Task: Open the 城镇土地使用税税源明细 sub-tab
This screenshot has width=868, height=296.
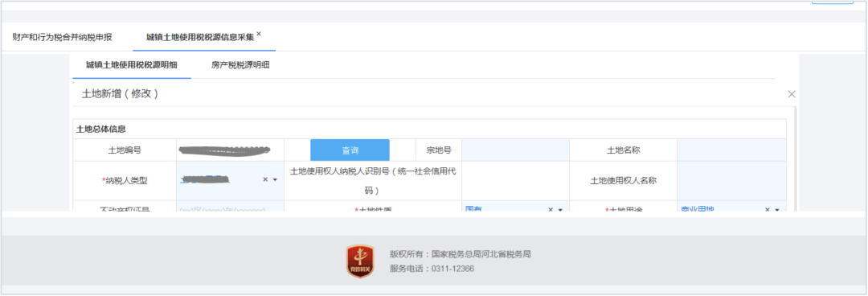Action: [x=132, y=65]
